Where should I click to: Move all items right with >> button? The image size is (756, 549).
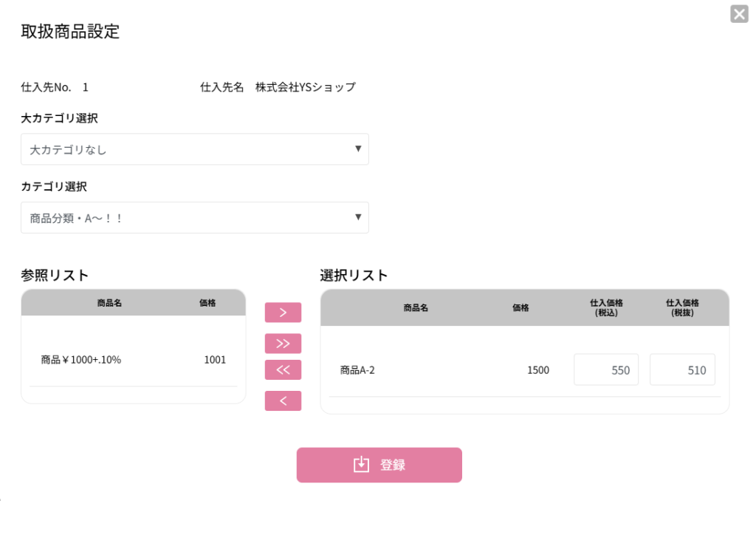point(283,344)
